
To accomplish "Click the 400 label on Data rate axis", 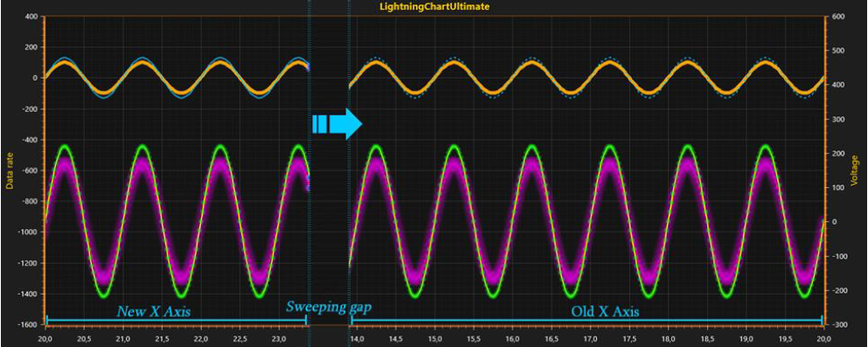I will (x=31, y=17).
